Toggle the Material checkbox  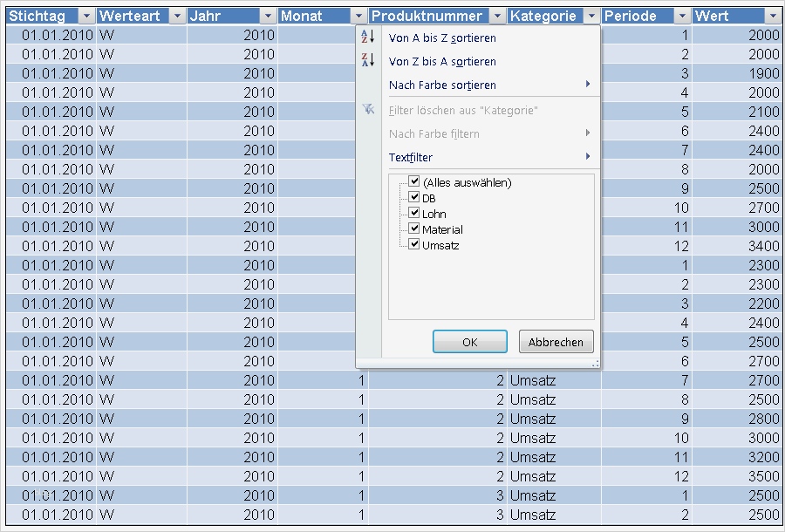(x=414, y=228)
